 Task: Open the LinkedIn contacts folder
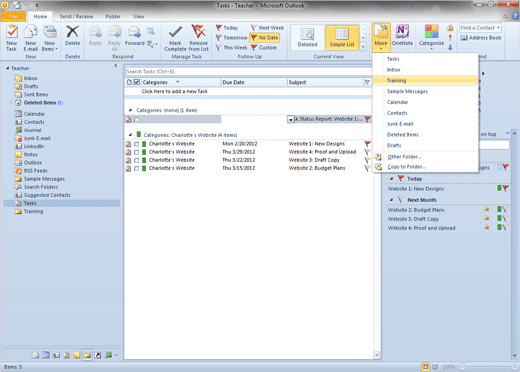tap(34, 146)
